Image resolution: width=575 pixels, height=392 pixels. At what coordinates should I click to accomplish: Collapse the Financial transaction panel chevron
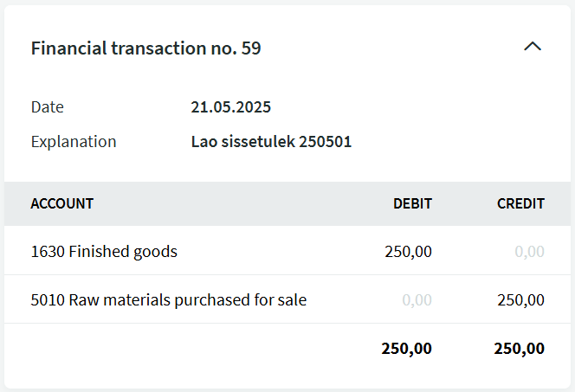coord(533,47)
